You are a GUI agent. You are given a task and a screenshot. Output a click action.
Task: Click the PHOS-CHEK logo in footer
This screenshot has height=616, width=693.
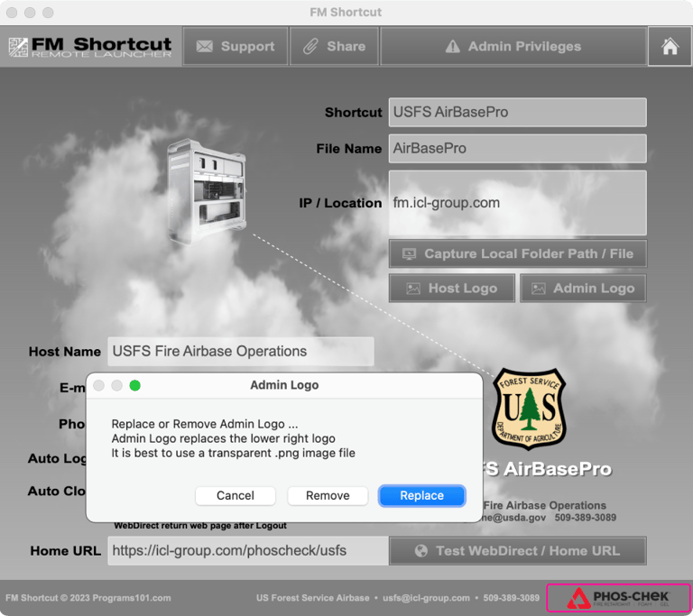(x=618, y=598)
